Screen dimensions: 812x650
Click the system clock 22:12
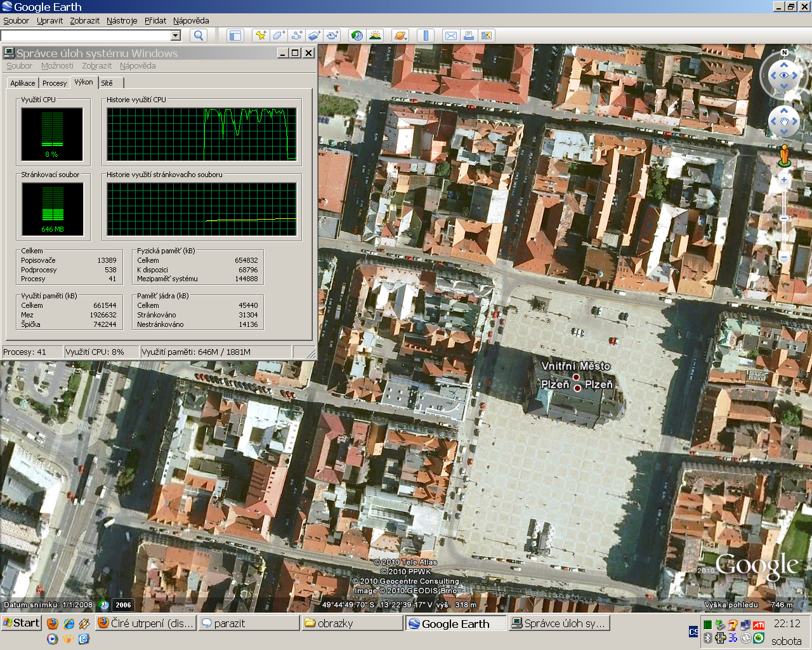[x=787, y=623]
